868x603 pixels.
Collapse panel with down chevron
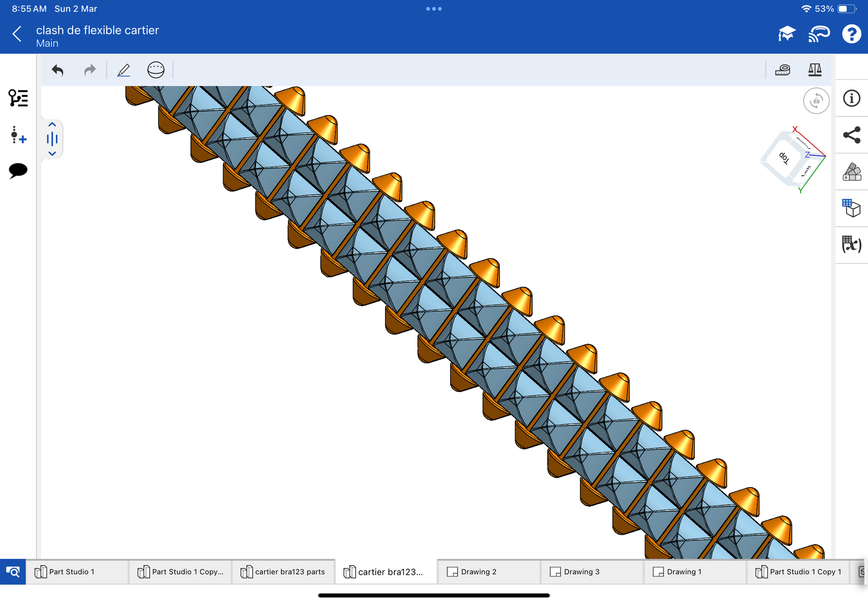pyautogui.click(x=52, y=153)
